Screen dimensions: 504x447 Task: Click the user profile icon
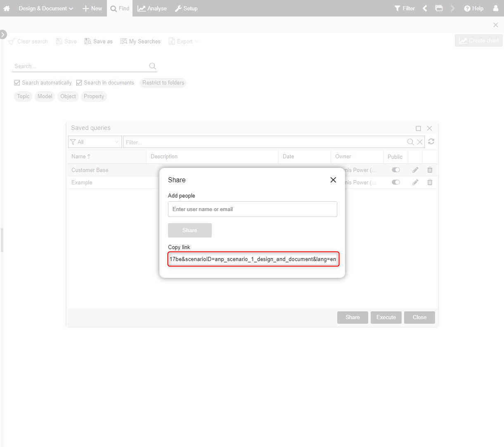tap(496, 8)
